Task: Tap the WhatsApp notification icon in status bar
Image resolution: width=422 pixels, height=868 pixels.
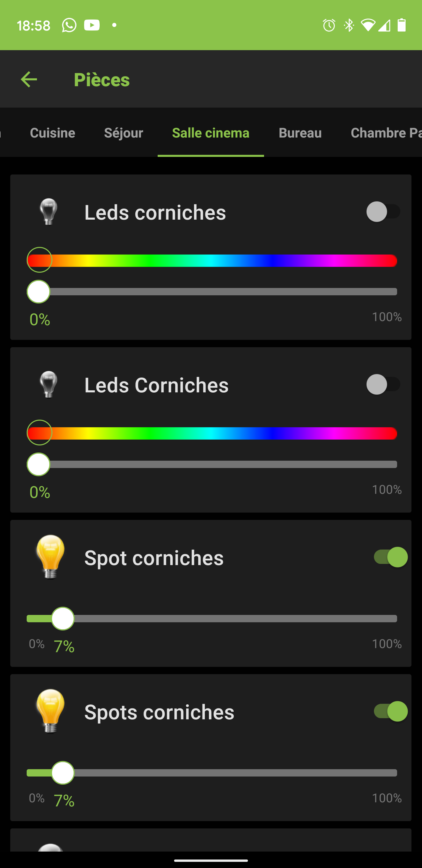Action: (x=69, y=25)
